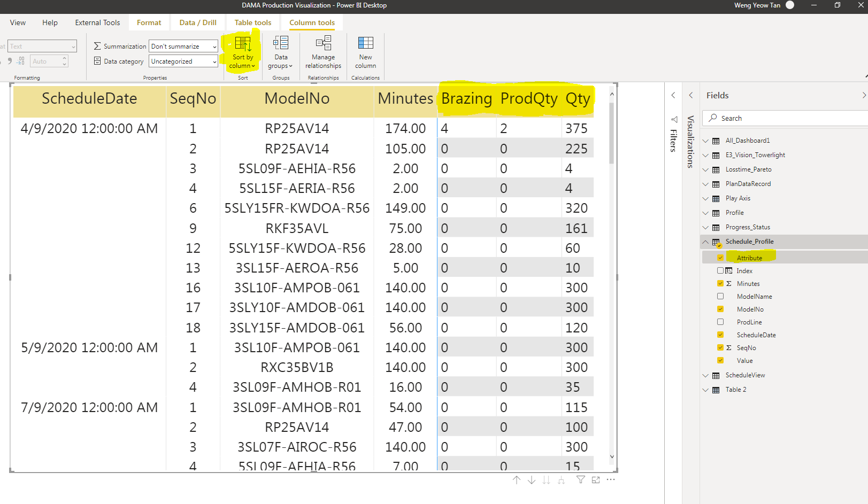Expand the Losstime_Pareto table
Screen dimensions: 868x504
(705, 169)
